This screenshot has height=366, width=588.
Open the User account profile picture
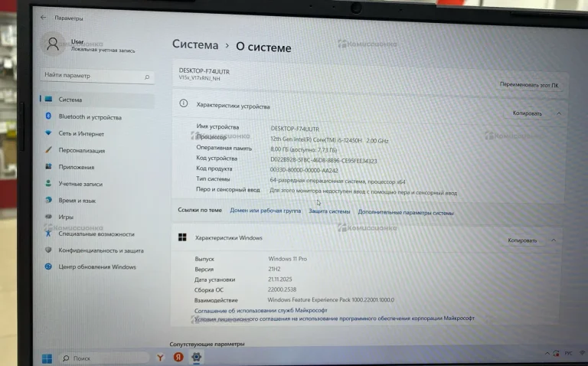click(x=53, y=44)
